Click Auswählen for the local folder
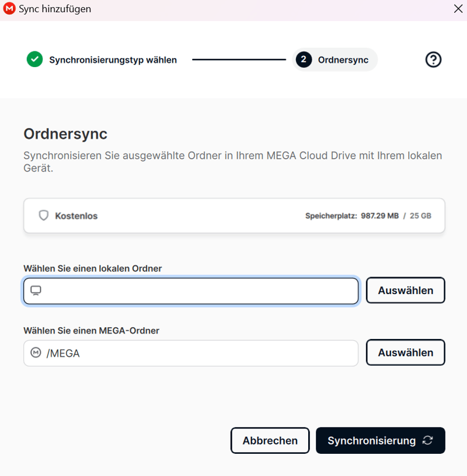The image size is (467, 476). (405, 290)
